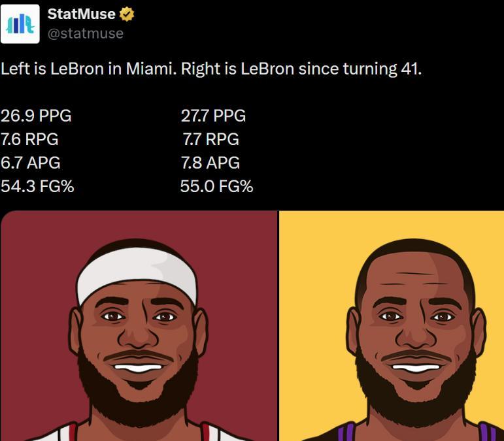Click the 54.3 FG% stat
This screenshot has width=504, height=441.
click(37, 186)
